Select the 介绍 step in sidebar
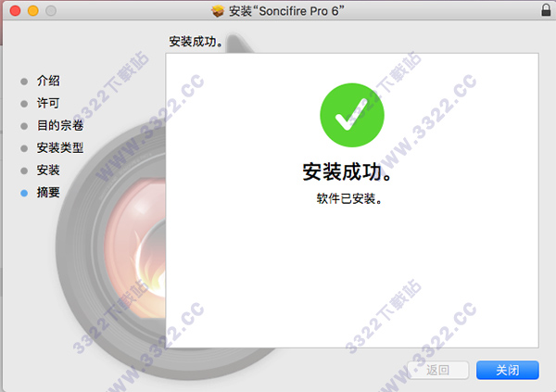This screenshot has width=556, height=392. [x=48, y=81]
